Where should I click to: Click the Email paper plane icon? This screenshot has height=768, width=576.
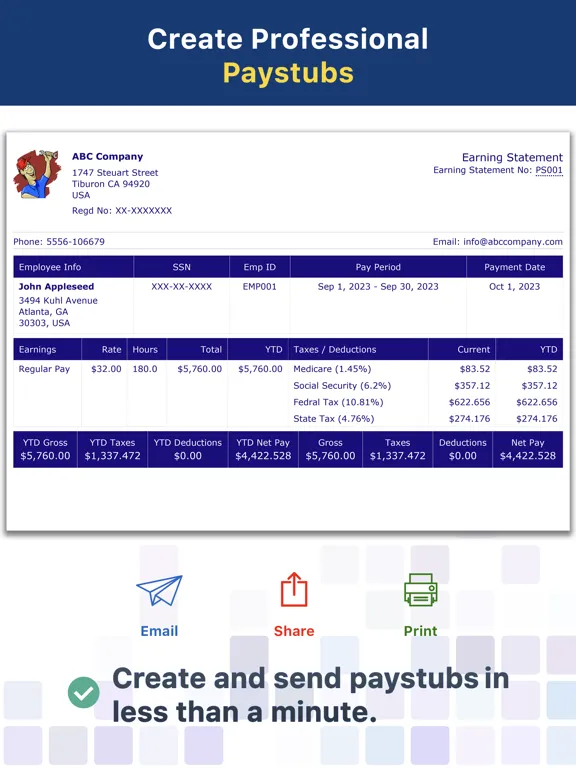click(x=159, y=590)
